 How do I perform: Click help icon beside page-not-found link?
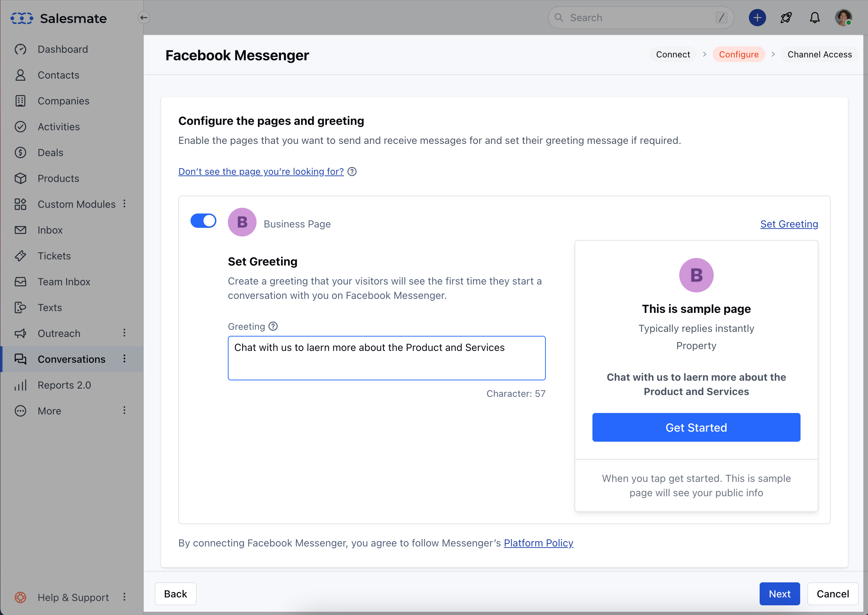(x=352, y=172)
